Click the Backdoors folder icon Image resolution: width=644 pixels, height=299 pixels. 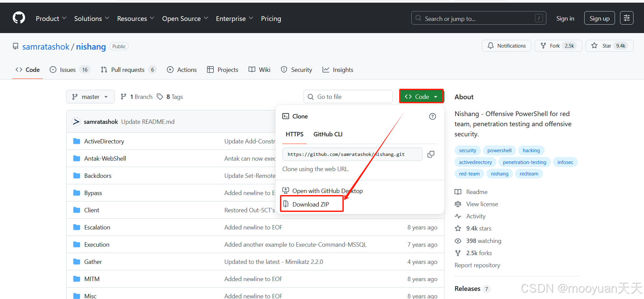point(77,175)
